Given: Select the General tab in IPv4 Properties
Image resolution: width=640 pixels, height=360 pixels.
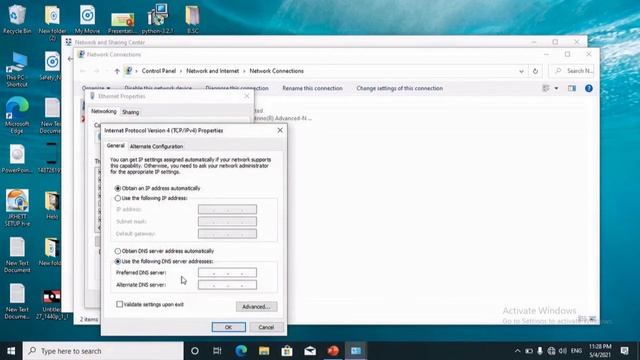Looking at the screenshot, I should tap(116, 146).
